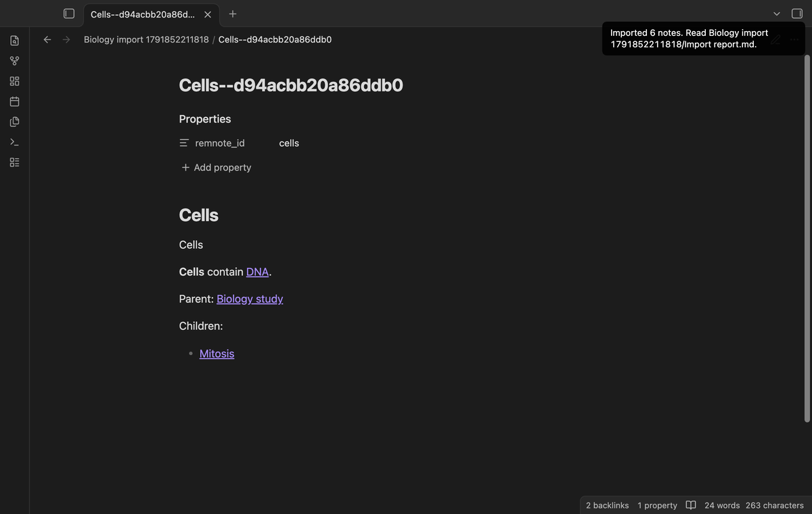Image resolution: width=812 pixels, height=514 pixels.
Task: Click the bold Cells contain sentence
Action: 225,272
